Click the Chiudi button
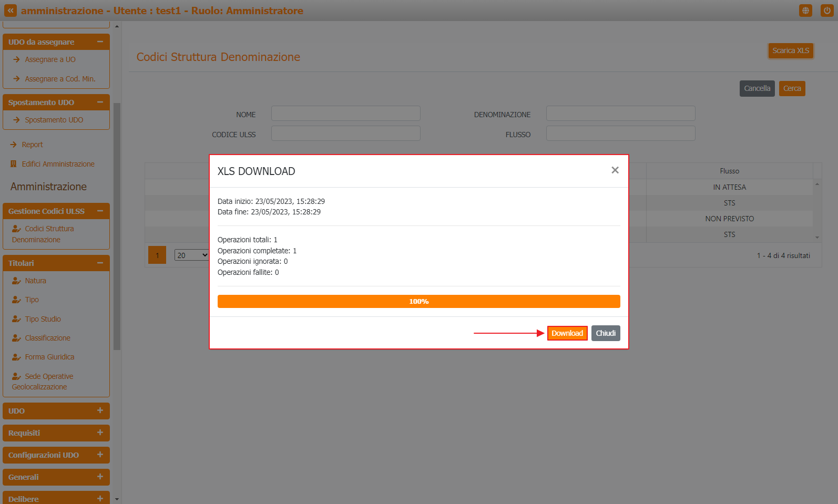 [606, 333]
